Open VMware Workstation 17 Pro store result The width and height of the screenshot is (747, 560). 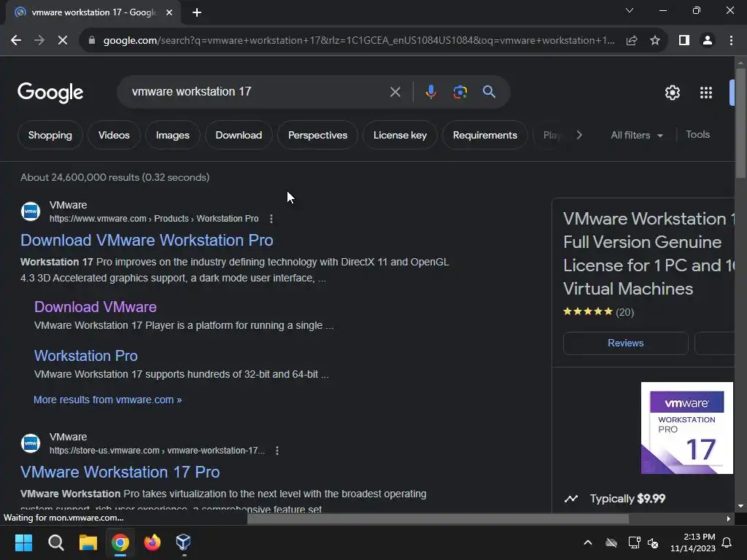(120, 472)
